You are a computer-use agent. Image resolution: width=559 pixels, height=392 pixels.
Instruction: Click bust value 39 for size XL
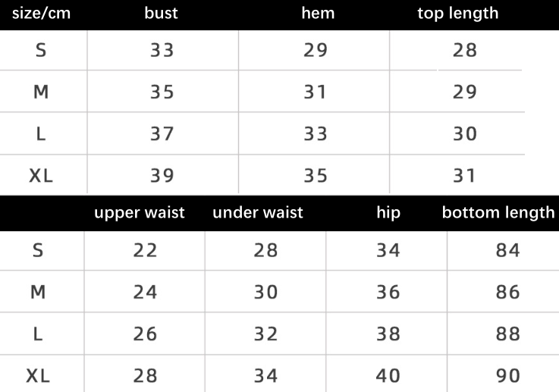point(162,176)
